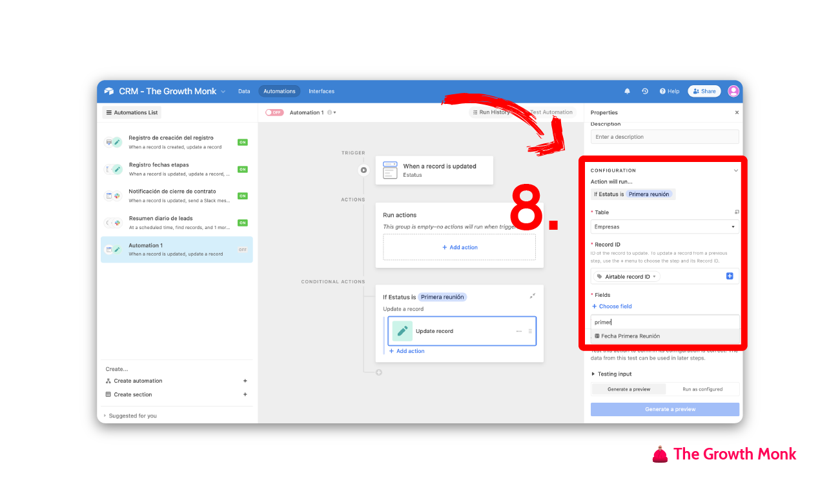Viewport: 840px width, 504px height.
Task: Select the Run as configured option
Action: pos(702,389)
